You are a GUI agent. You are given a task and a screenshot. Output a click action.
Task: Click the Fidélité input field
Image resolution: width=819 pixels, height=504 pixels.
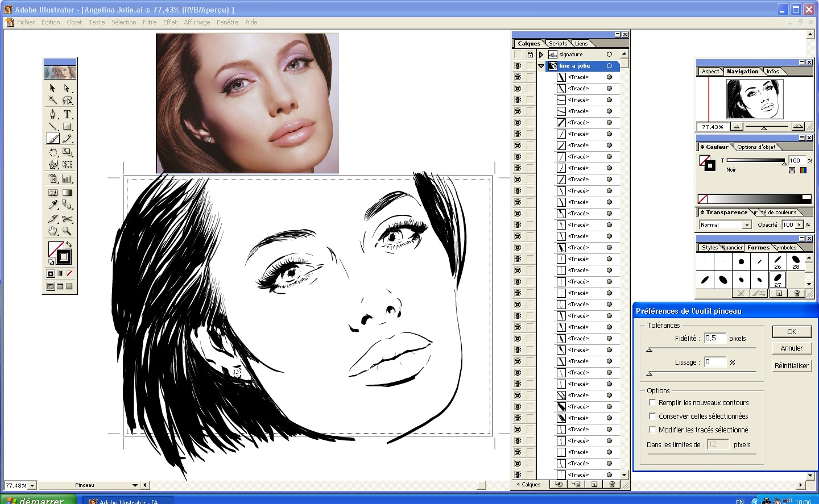pos(715,338)
